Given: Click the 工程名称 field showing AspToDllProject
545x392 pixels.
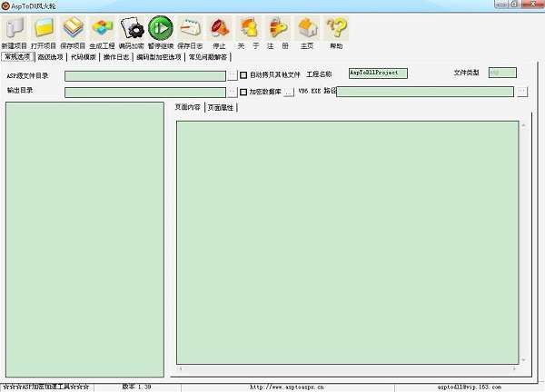Looking at the screenshot, I should coord(378,73).
